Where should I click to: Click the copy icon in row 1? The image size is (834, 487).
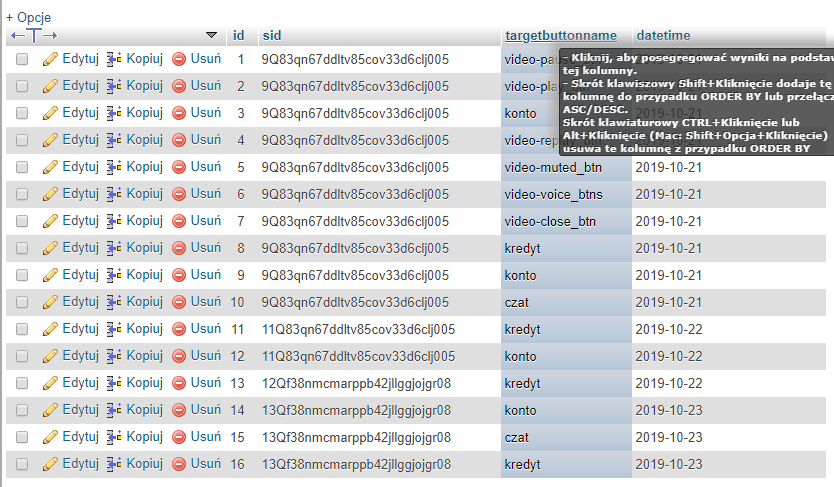click(113, 59)
